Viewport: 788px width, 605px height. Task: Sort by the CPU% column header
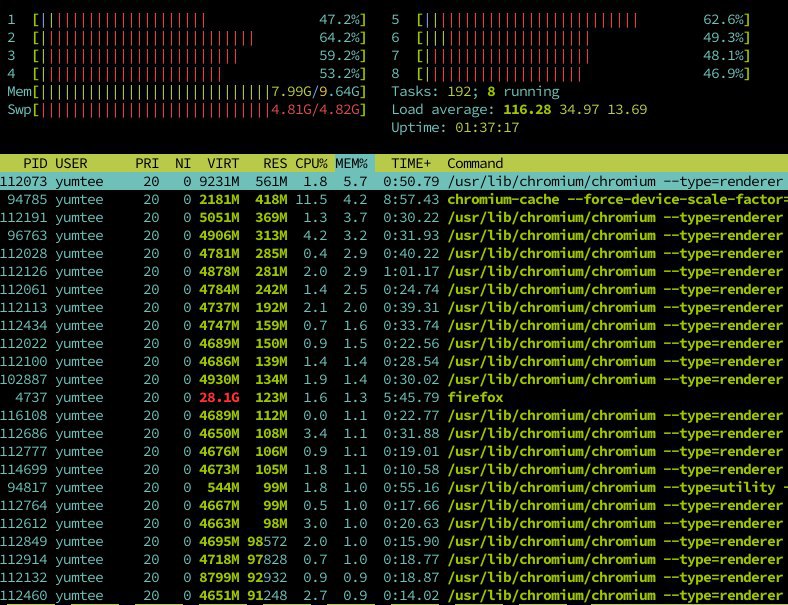pos(311,163)
